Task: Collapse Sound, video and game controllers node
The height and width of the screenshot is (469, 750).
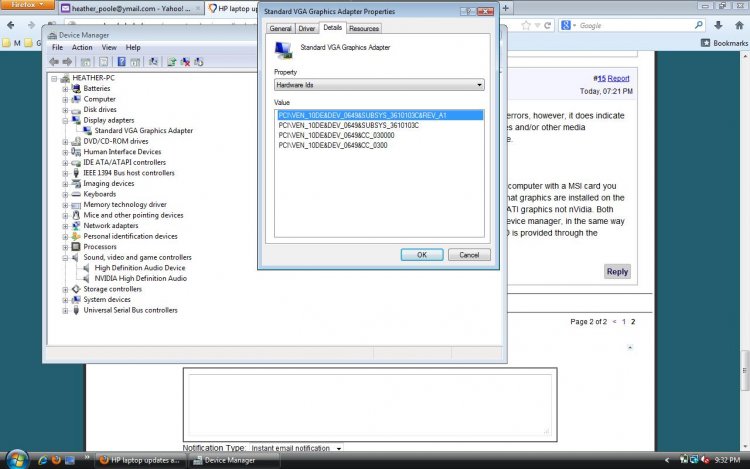Action: point(66,258)
